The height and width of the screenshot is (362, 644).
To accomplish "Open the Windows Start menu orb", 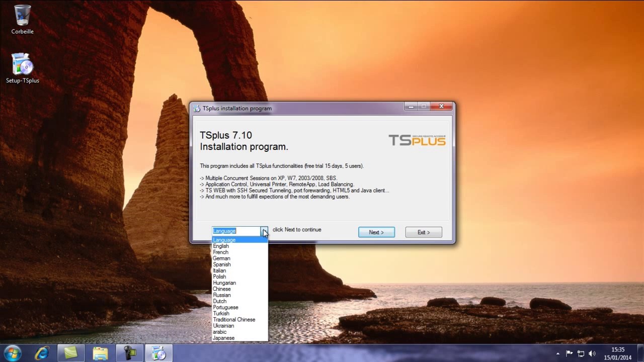I will [12, 353].
